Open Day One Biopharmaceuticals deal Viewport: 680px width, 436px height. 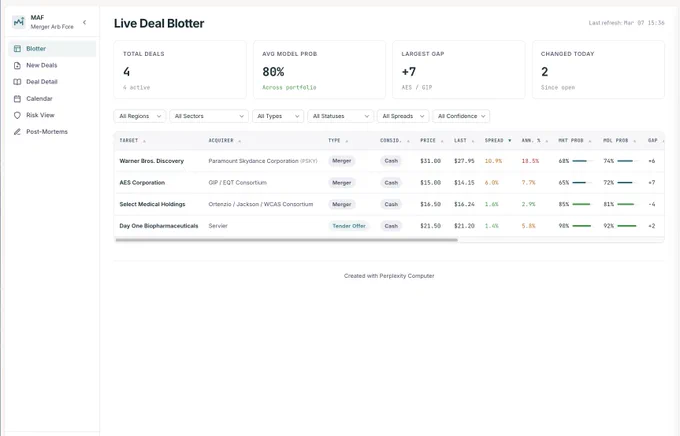click(x=389, y=226)
